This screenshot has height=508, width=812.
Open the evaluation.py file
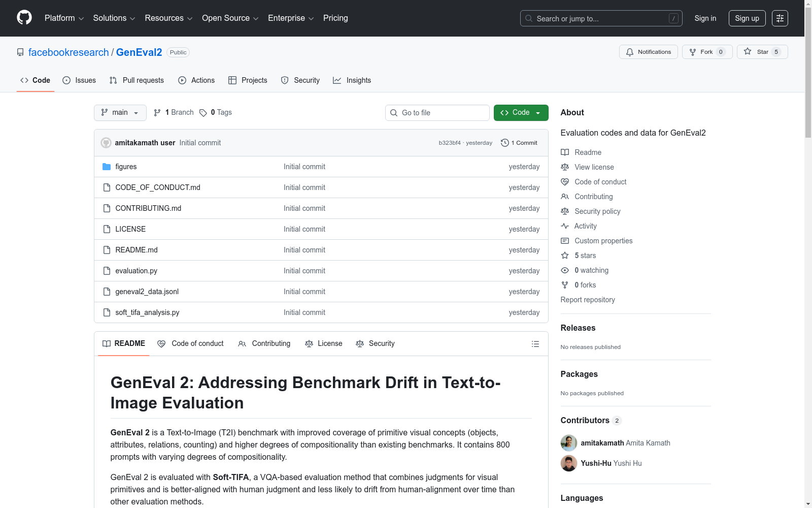137,271
